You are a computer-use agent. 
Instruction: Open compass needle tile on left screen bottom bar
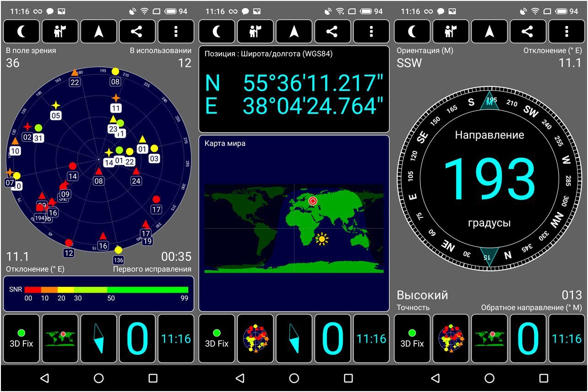pos(98,338)
